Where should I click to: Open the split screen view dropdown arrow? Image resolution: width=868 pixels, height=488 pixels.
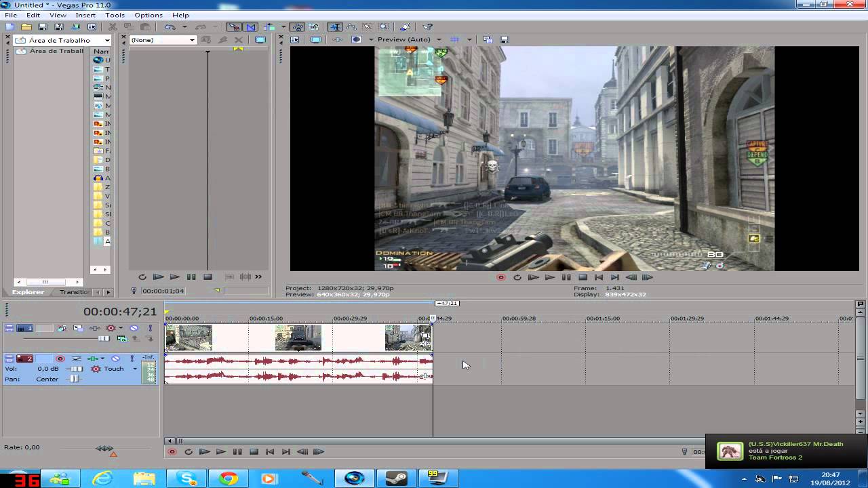370,39
